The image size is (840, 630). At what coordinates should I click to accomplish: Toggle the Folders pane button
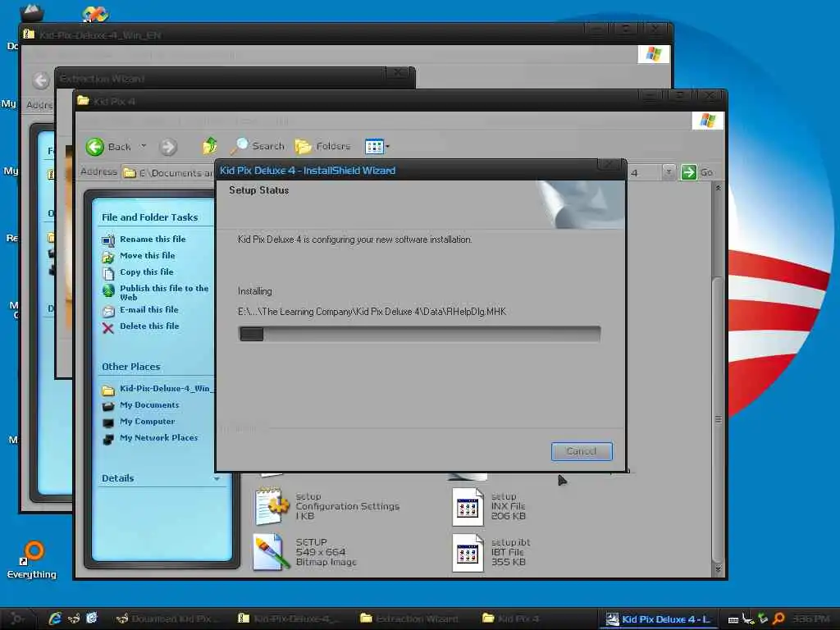pyautogui.click(x=323, y=146)
